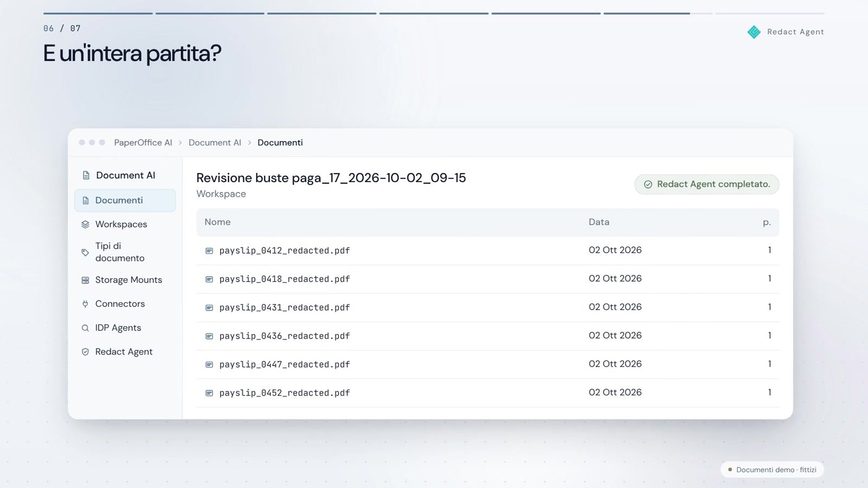Click file icon beside payslip_0447_redacted.pdf
This screenshot has height=488, width=868.
(x=209, y=364)
